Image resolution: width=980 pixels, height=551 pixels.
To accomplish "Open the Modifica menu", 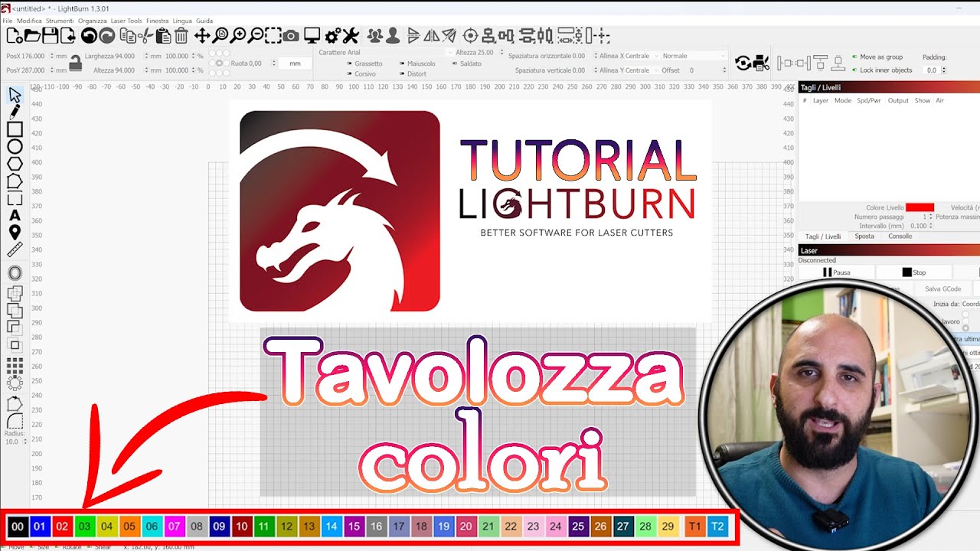I will (x=29, y=21).
